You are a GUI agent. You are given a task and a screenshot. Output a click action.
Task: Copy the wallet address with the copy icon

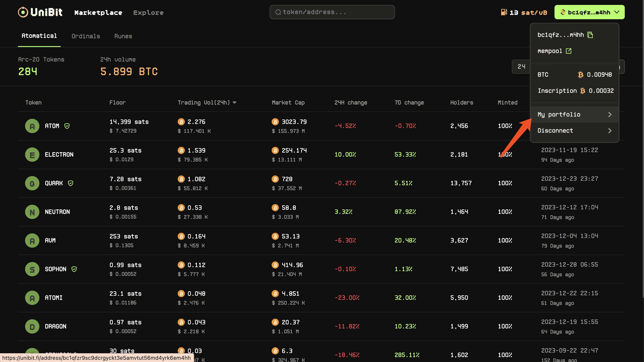590,35
